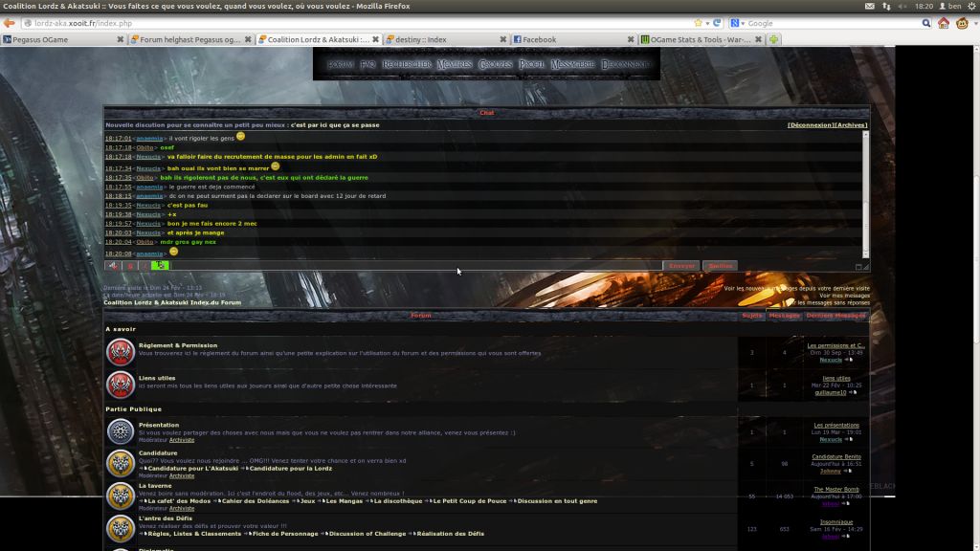Click the page vertical scrollbar at right
The width and height of the screenshot is (980, 551).
click(x=976, y=298)
